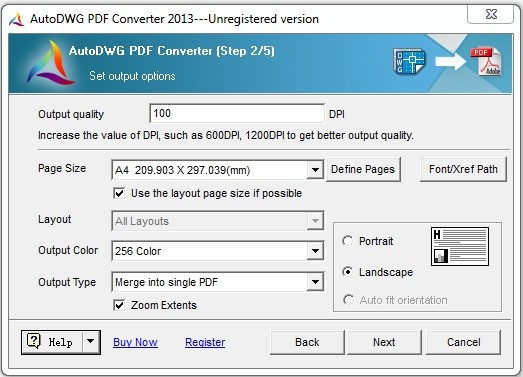Click the Output Color label

coord(68,250)
